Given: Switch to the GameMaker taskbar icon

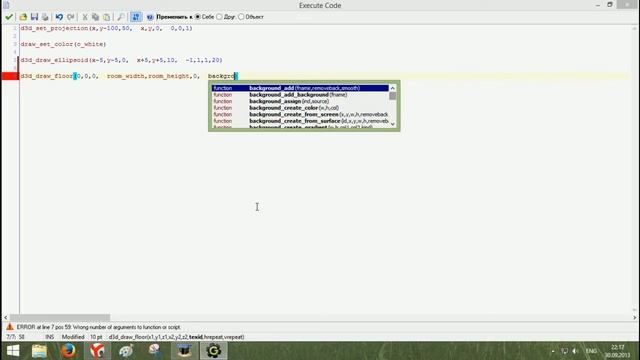Looking at the screenshot, I should [x=213, y=351].
